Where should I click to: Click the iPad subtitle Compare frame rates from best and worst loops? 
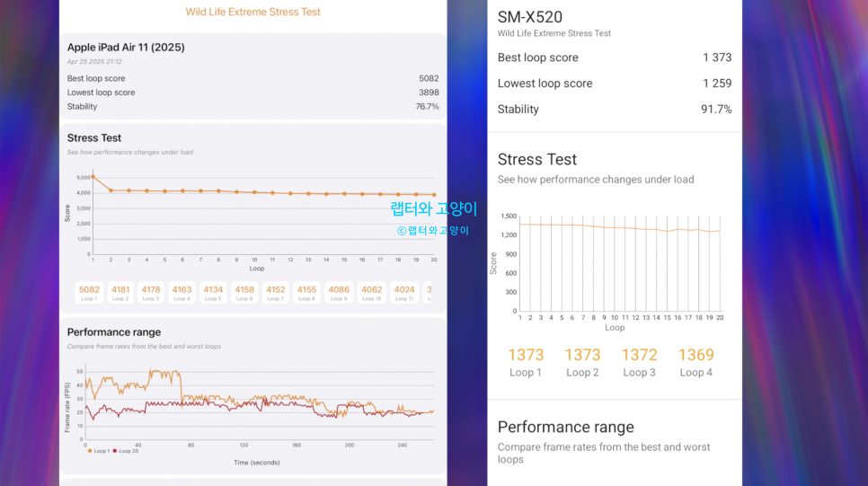click(144, 347)
